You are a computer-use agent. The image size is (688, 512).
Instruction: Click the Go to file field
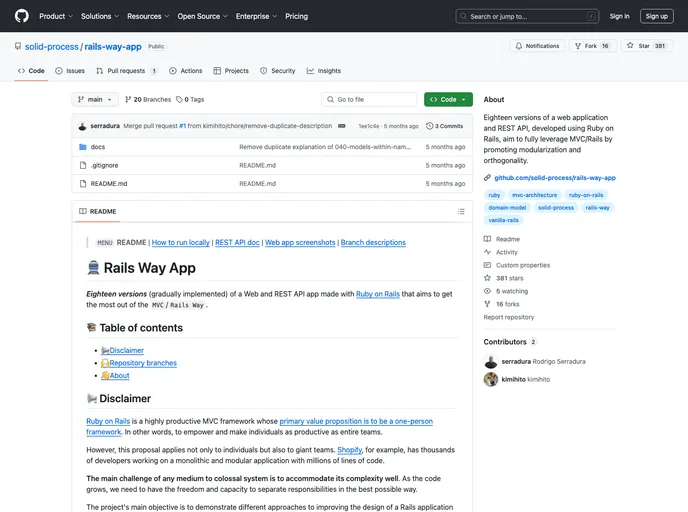(370, 100)
